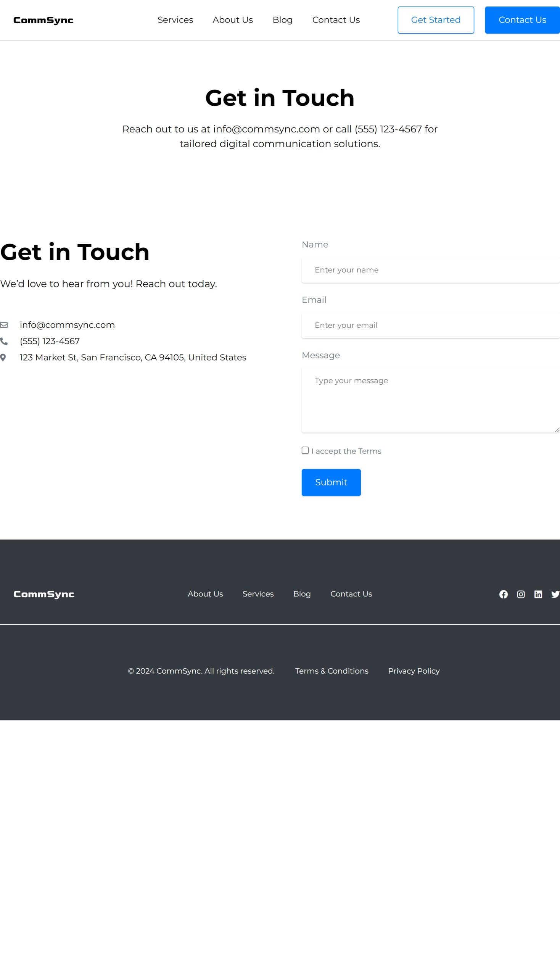
Task: Check the I accept the Terms checkbox
Action: click(x=305, y=450)
